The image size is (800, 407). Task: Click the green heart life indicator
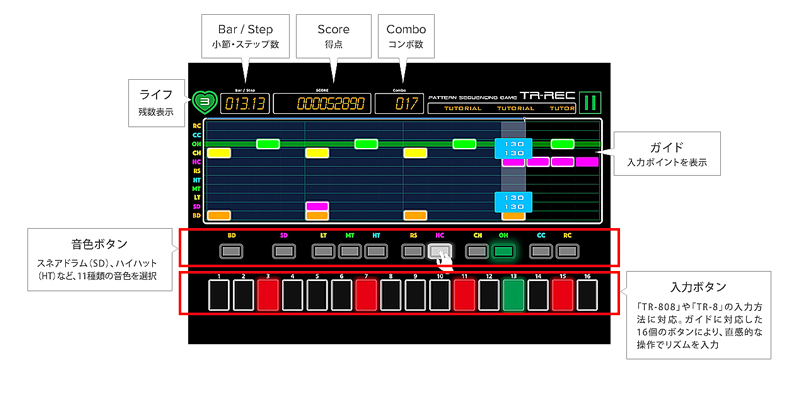pos(204,101)
